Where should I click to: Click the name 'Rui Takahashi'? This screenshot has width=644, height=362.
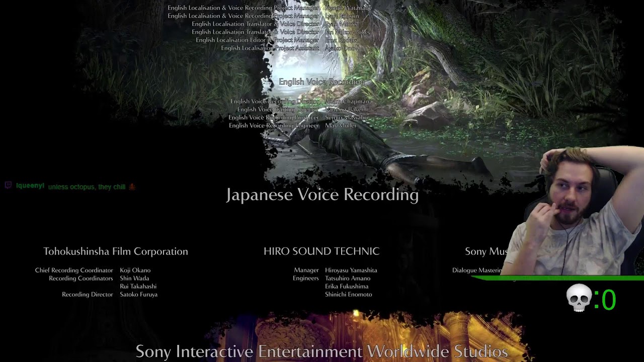[138, 287]
